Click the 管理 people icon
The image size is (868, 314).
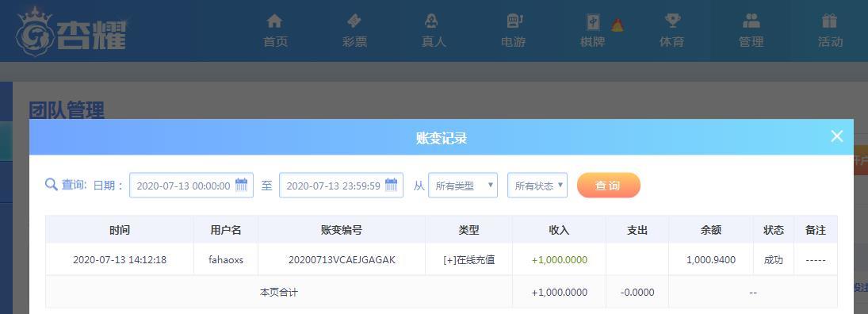point(751,21)
